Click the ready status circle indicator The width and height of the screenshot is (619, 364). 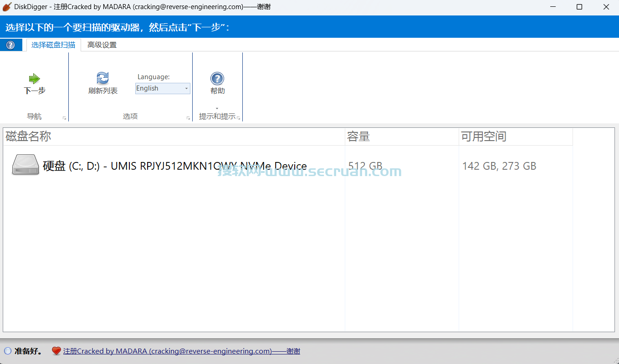click(x=8, y=351)
